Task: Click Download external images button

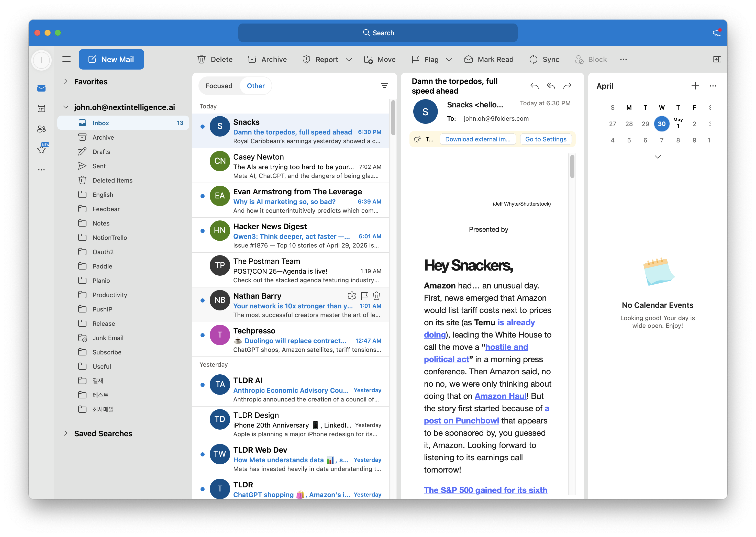Action: click(477, 139)
